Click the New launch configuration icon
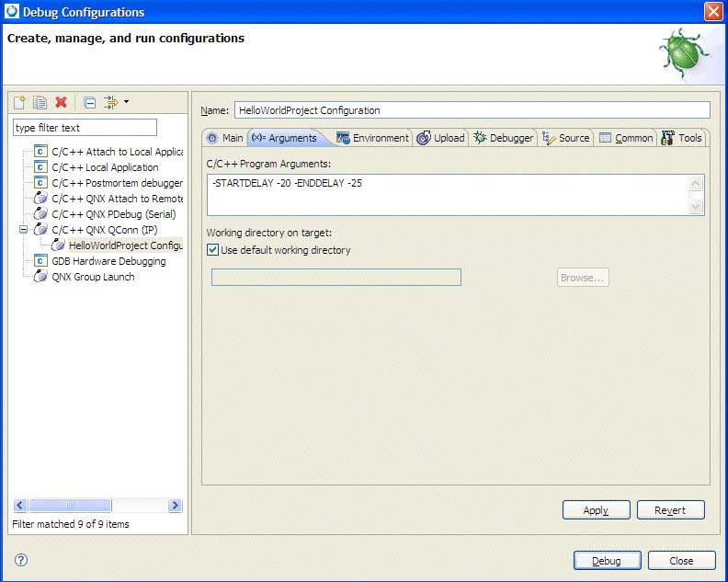The image size is (728, 582). 19,103
